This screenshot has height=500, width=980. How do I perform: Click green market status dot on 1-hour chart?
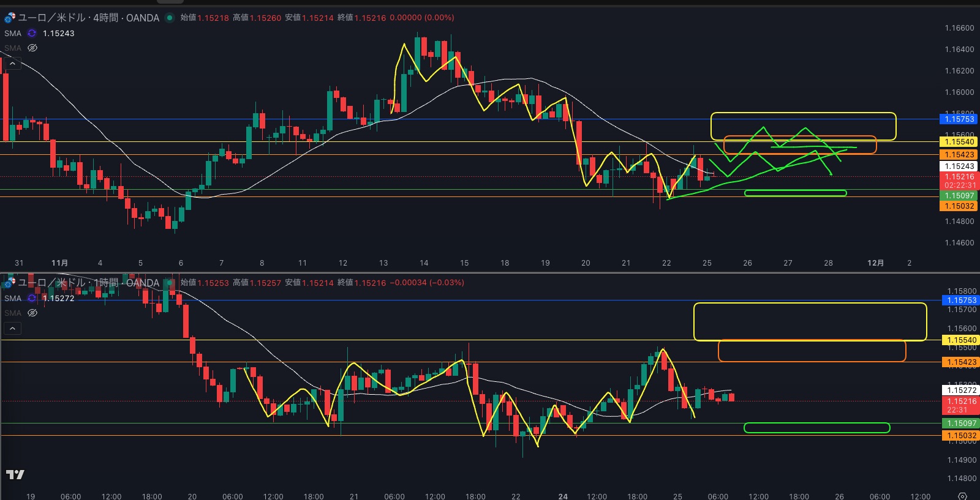pyautogui.click(x=170, y=283)
